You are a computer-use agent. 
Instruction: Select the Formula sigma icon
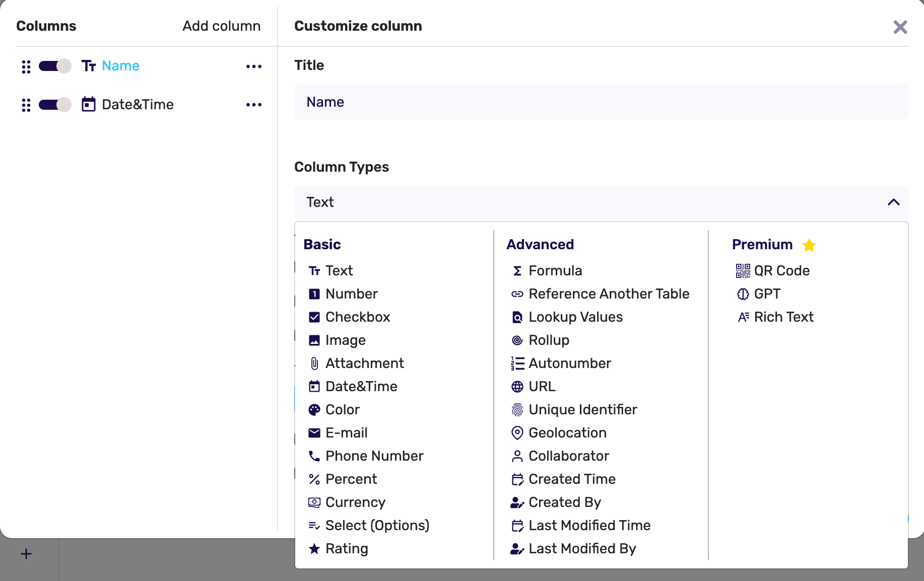click(517, 271)
